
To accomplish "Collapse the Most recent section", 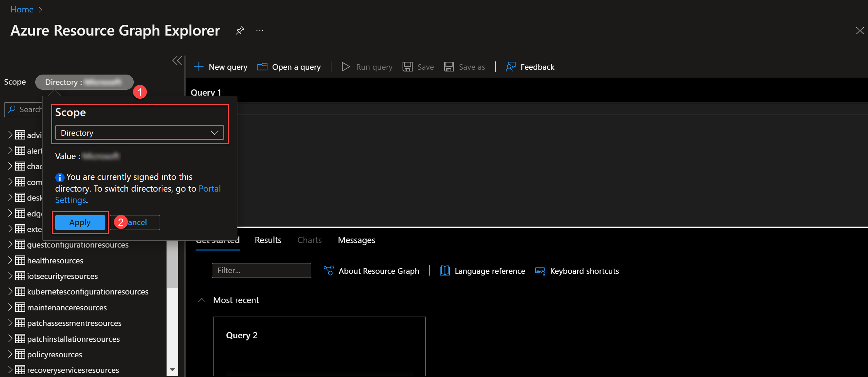I will point(202,300).
